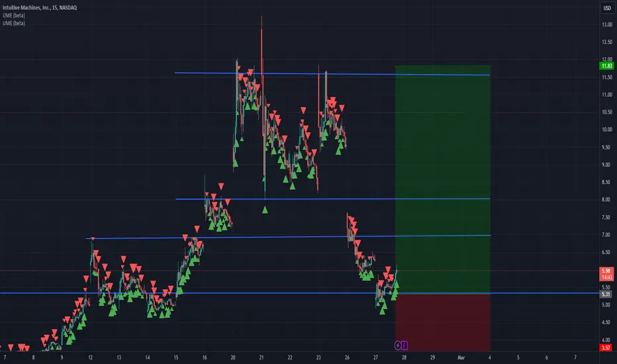Click date 16 on the time axis
This screenshot has width=617, height=364.
(204, 357)
